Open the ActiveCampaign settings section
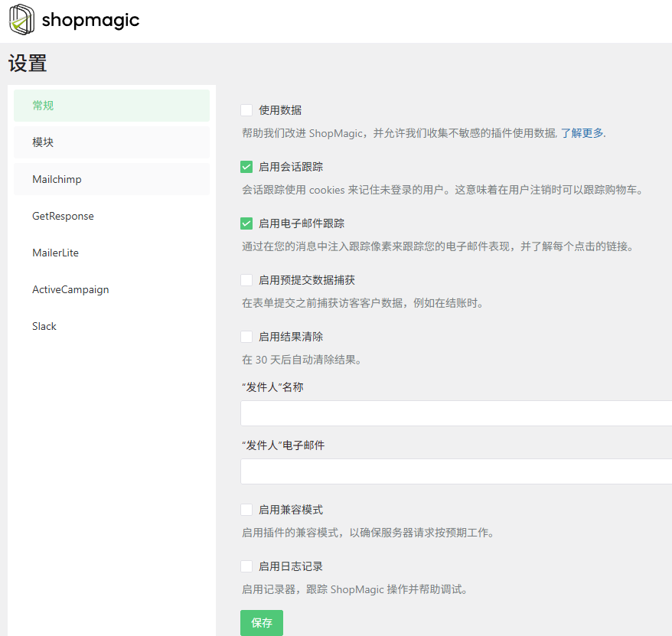Screen dimensions: 672x636 point(112,289)
